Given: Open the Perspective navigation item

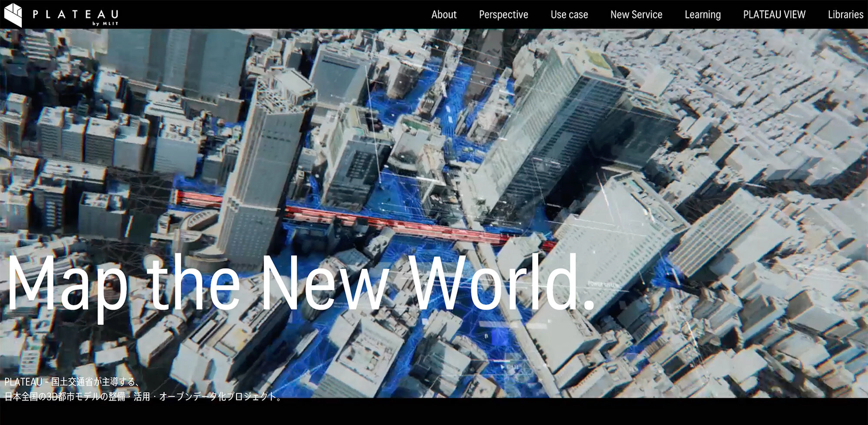Looking at the screenshot, I should pos(503,15).
